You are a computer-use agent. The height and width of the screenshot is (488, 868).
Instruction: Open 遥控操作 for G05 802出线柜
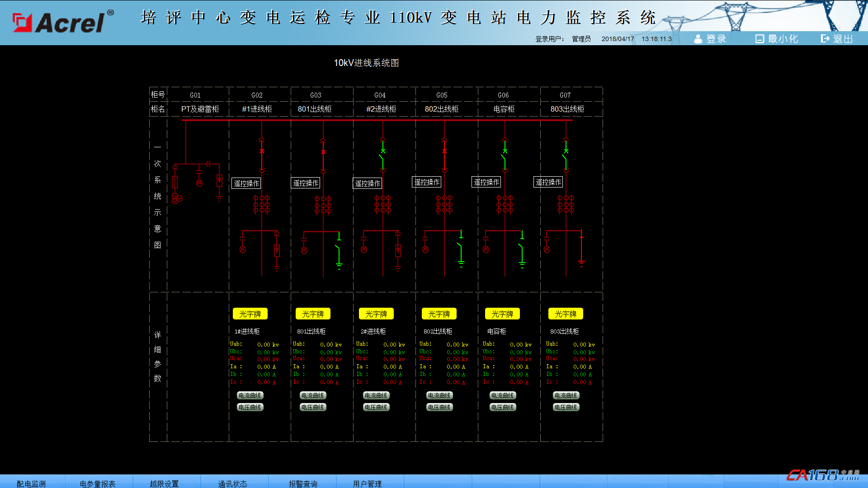click(427, 182)
